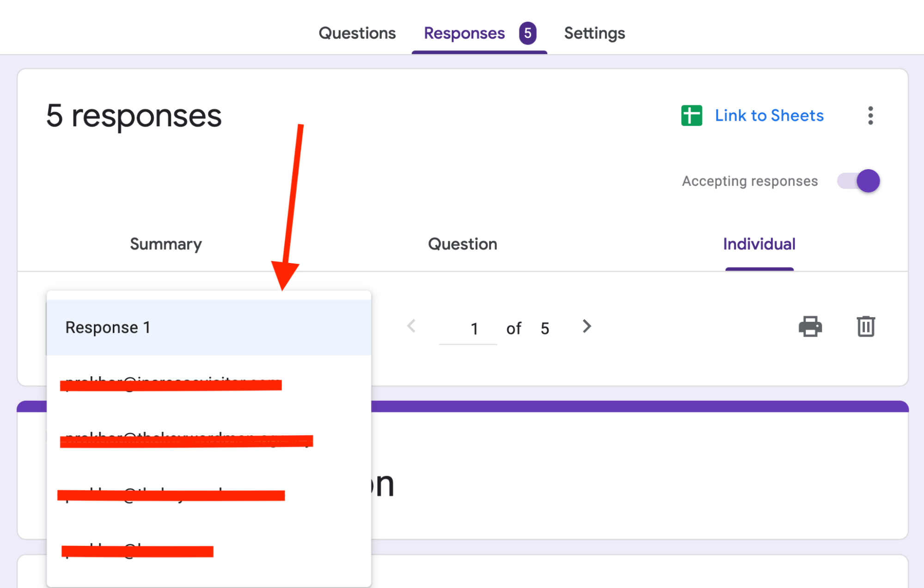The width and height of the screenshot is (924, 588).
Task: Print the current response
Action: coord(810,327)
